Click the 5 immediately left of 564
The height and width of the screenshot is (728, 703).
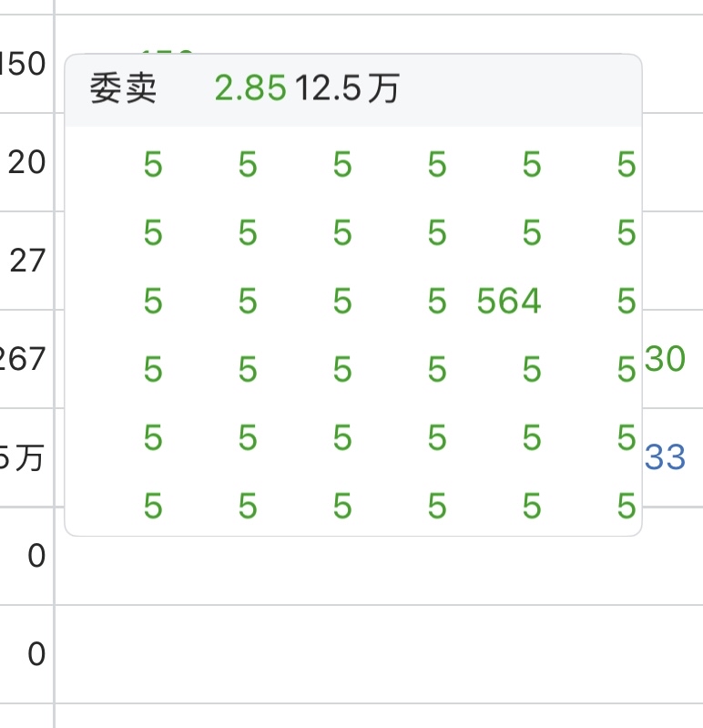[x=437, y=301]
